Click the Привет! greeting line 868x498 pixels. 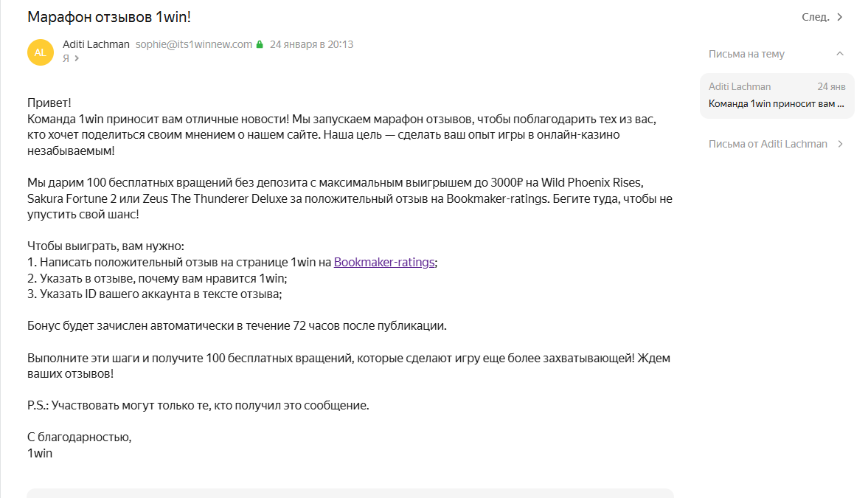49,103
